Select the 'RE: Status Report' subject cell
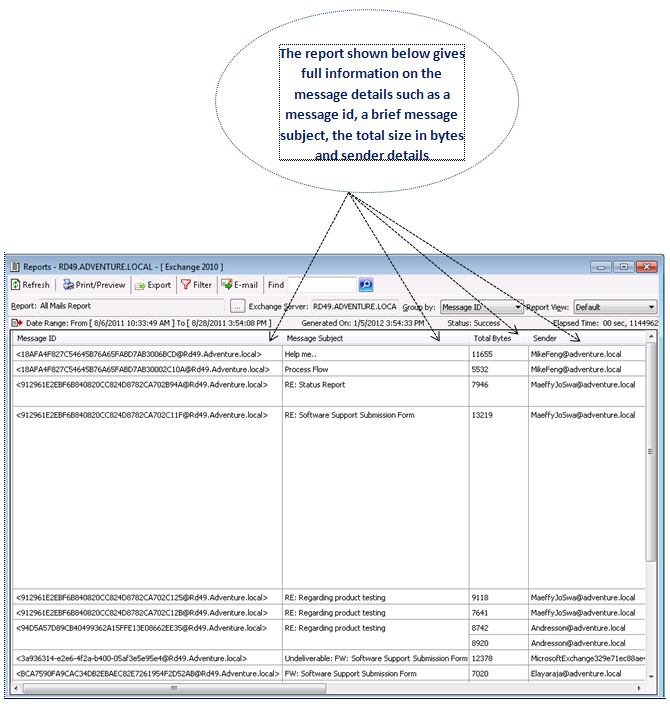This screenshot has width=670, height=704. click(x=375, y=392)
